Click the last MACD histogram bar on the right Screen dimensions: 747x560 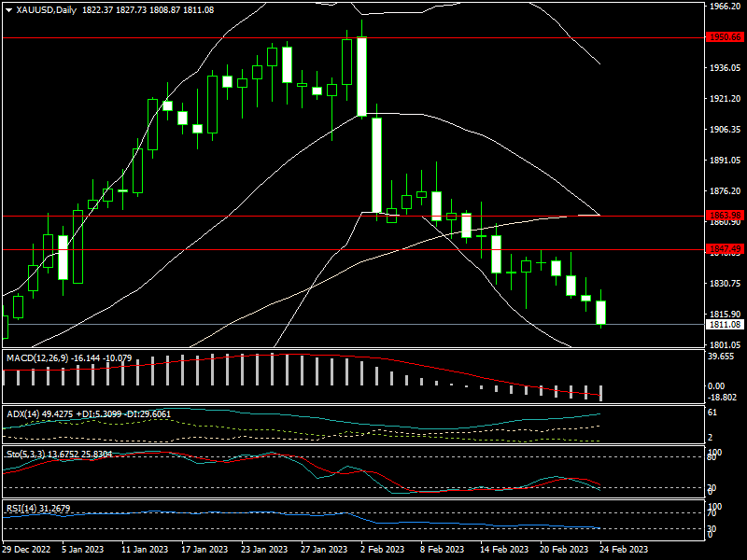[601, 393]
